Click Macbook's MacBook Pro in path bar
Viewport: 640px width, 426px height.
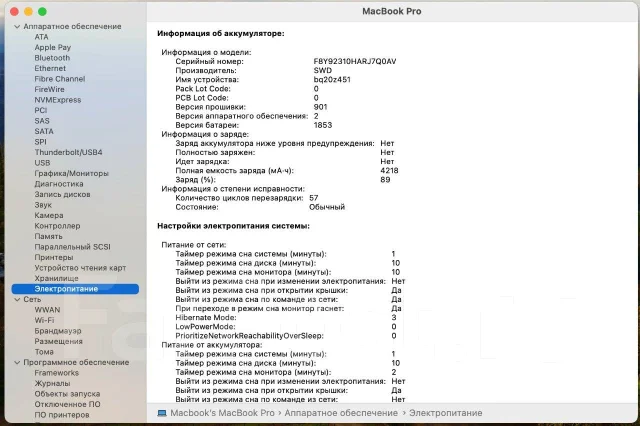pos(222,413)
